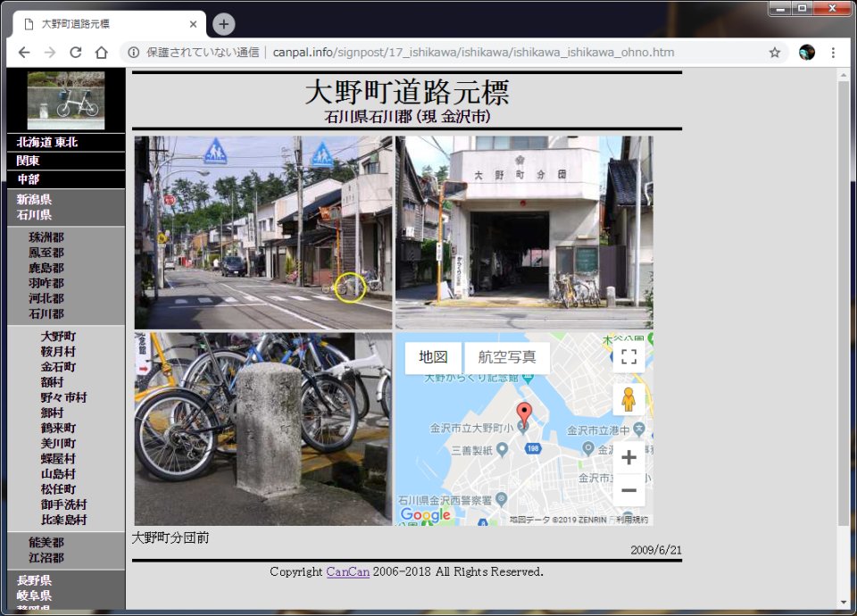Click the page vertical scrollbar thumb
The width and height of the screenshot is (857, 616).
pyautogui.click(x=844, y=304)
